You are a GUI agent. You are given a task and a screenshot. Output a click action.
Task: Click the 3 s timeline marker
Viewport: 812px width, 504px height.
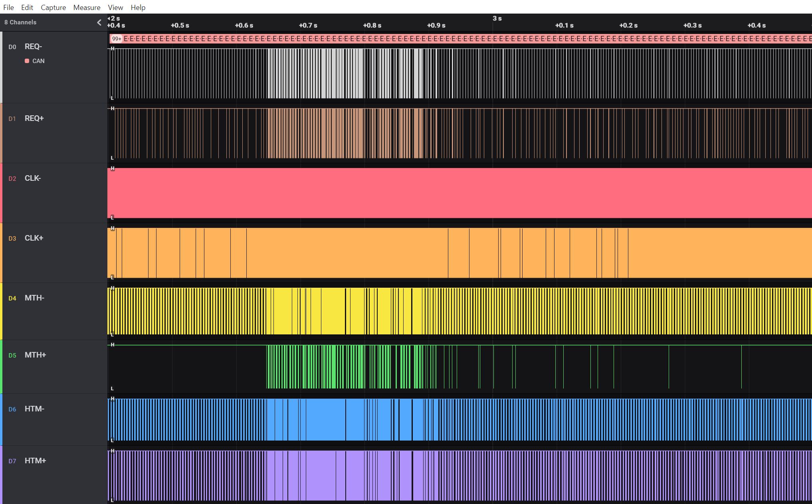pyautogui.click(x=497, y=18)
